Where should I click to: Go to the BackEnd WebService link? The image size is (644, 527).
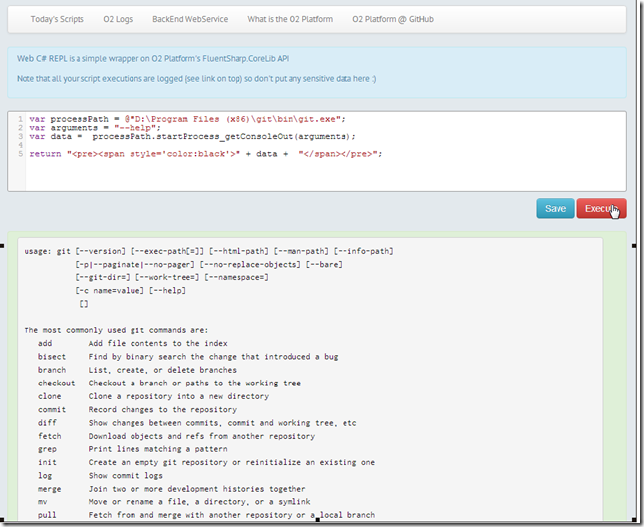pos(190,19)
